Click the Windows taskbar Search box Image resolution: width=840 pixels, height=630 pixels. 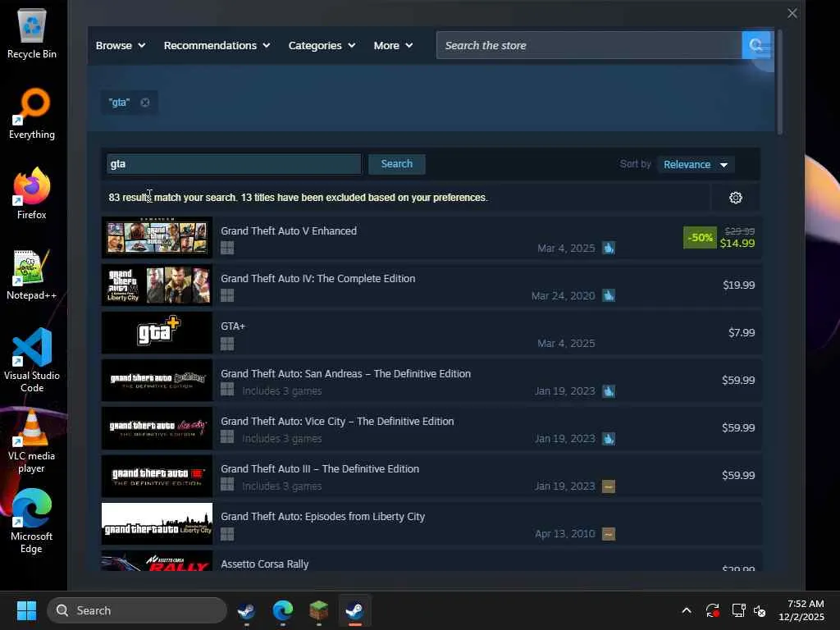click(x=137, y=610)
